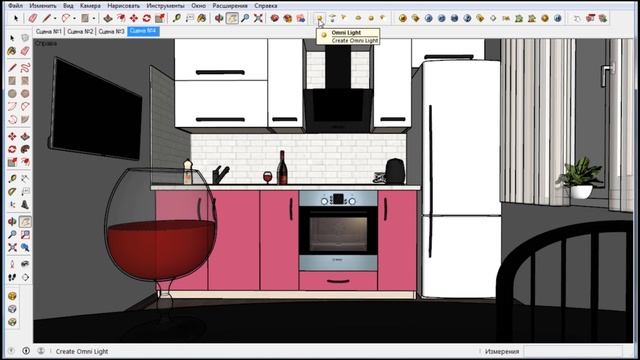The width and height of the screenshot is (640, 360).
Task: Choose the Freehand tool in left toolbar
Action: [x=25, y=68]
